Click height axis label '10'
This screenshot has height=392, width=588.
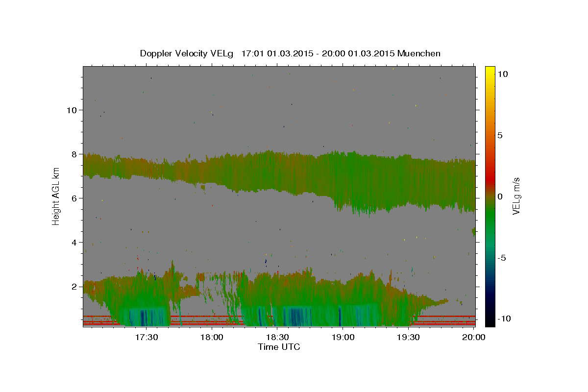(72, 110)
